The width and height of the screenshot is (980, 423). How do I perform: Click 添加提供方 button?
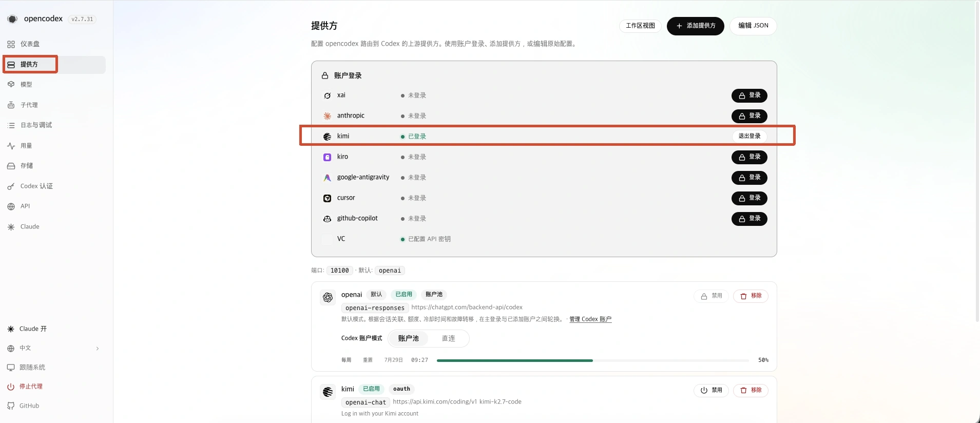[x=695, y=26]
